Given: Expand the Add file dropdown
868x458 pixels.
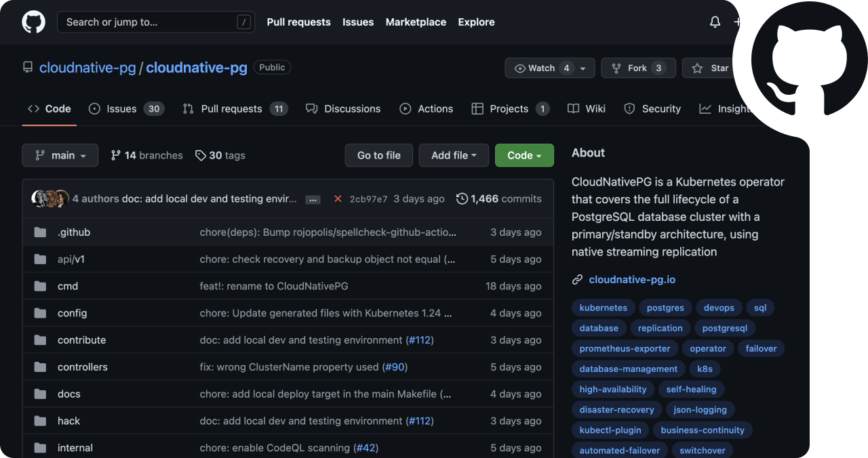Looking at the screenshot, I should click(x=454, y=155).
